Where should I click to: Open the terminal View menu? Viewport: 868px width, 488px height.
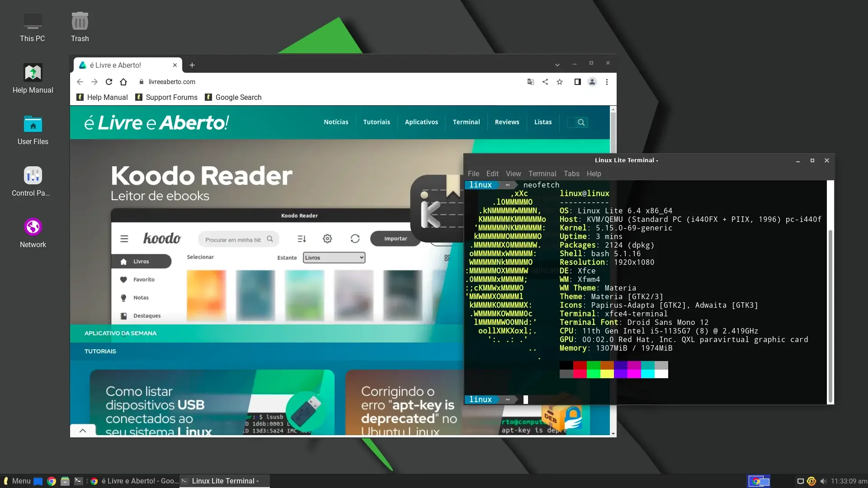tap(513, 174)
